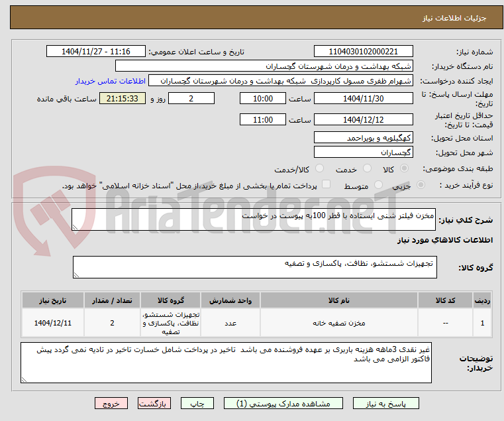
Task: Open مشاهده مدارک پیوستی (1) button
Action: point(283,403)
